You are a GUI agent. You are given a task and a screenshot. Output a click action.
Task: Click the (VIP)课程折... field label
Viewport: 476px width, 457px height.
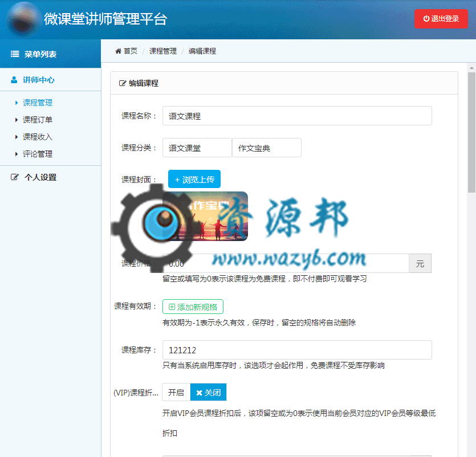click(136, 393)
